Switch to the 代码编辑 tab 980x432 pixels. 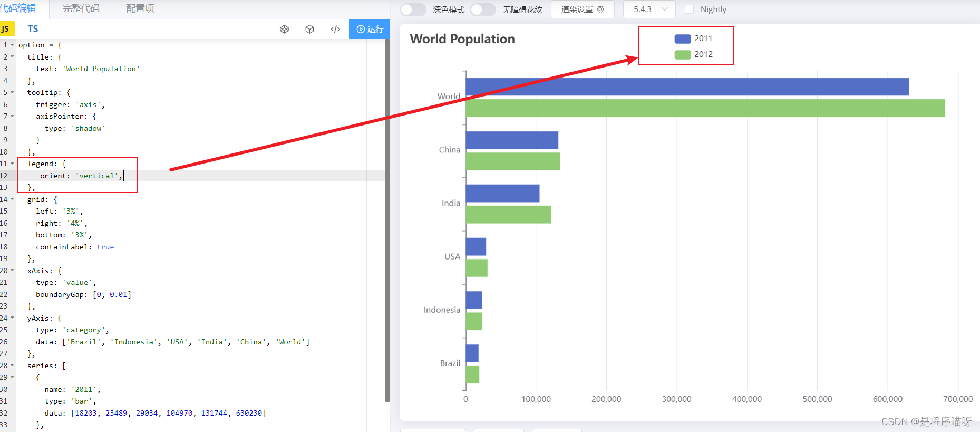[x=18, y=8]
